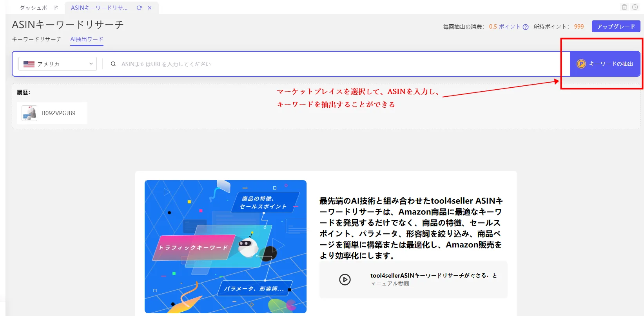Click the アップグレード button
The image size is (644, 316).
click(616, 26)
